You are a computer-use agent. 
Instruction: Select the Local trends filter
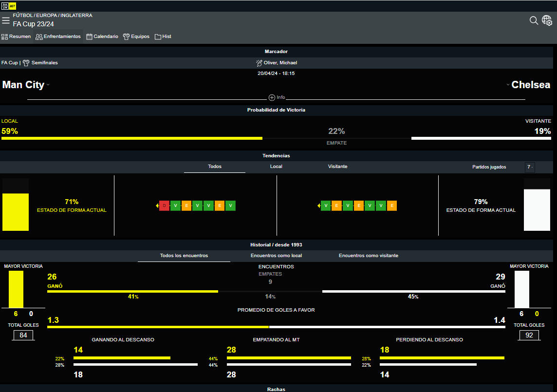click(276, 167)
